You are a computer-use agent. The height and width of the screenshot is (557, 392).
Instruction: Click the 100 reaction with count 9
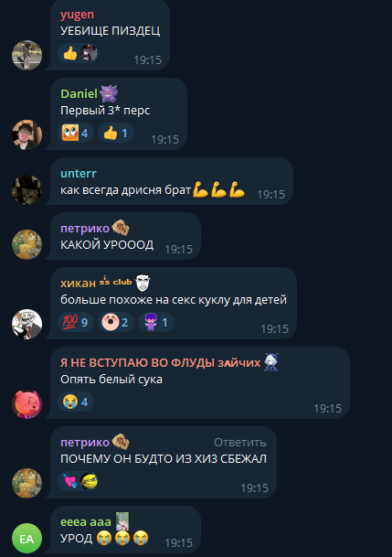point(76,322)
